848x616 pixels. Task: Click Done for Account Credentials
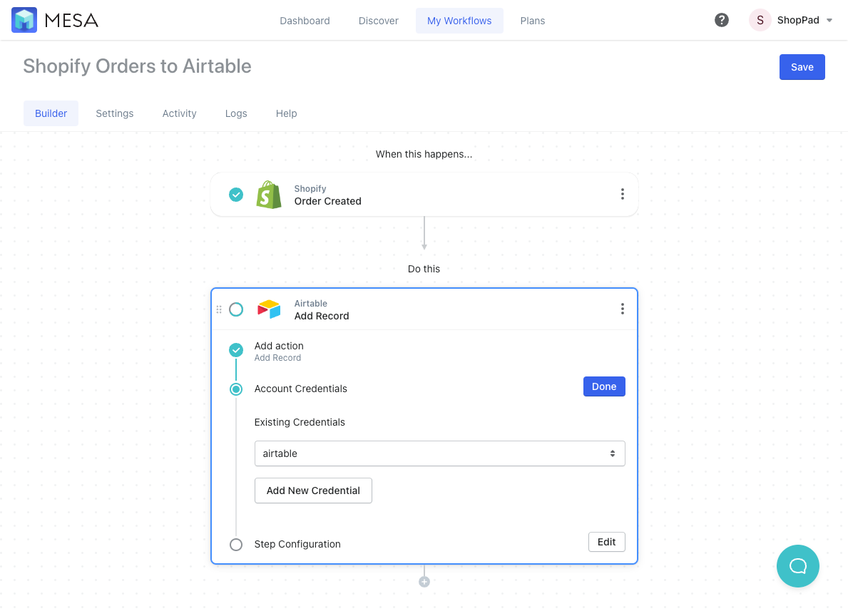(x=604, y=386)
